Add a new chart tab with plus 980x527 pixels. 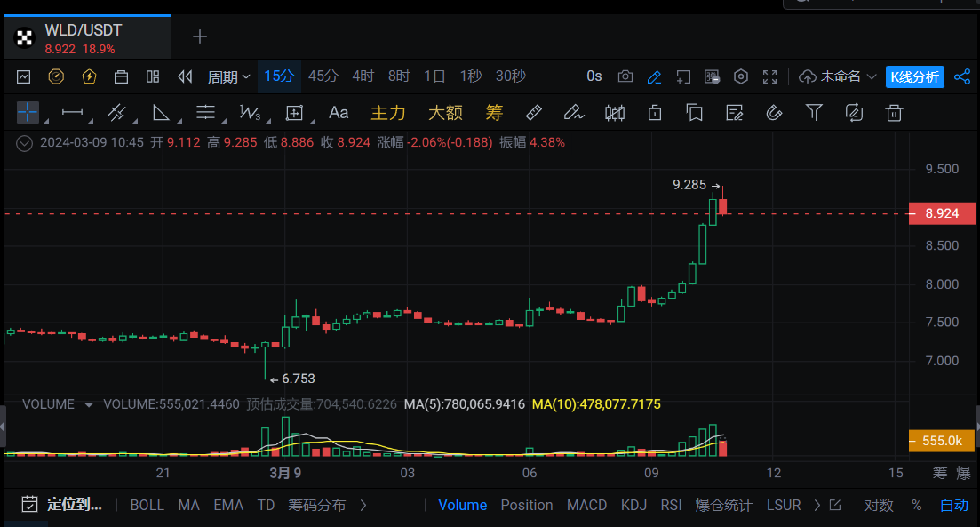point(200,36)
